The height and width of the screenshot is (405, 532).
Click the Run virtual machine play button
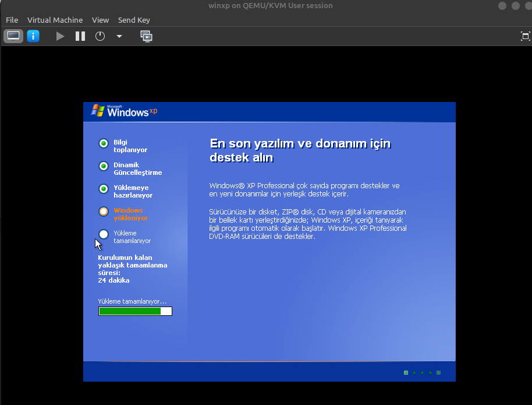(60, 36)
